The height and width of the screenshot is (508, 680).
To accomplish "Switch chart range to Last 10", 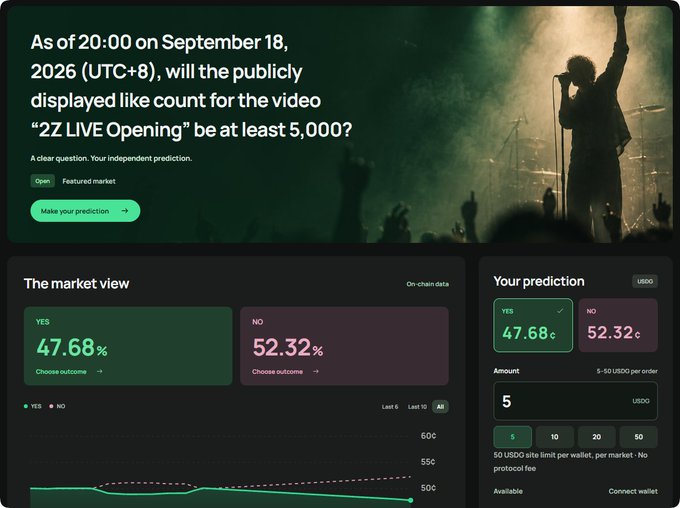I will [x=417, y=406].
